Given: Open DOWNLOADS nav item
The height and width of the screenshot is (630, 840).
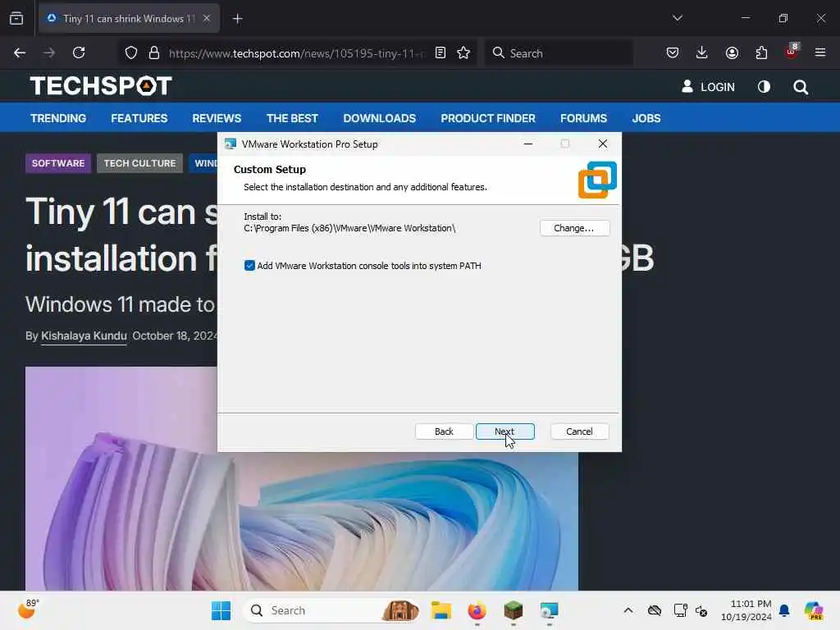Looking at the screenshot, I should coord(380,118).
